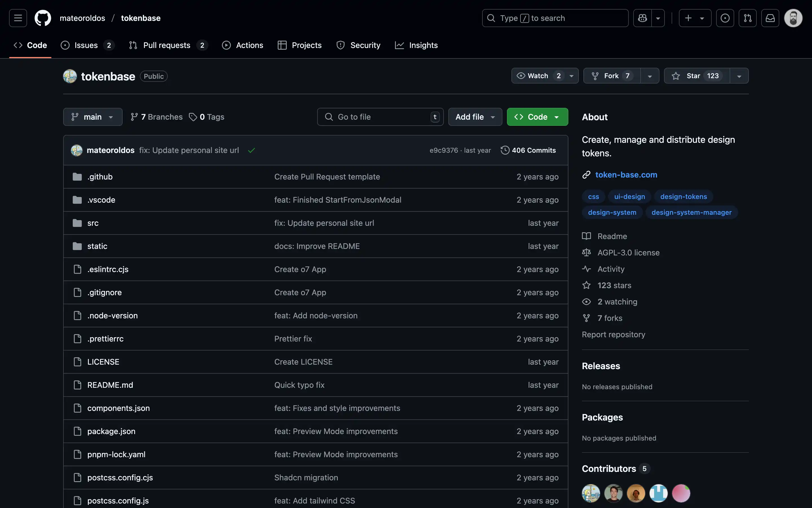Screen dimensions: 812x508
Task: Open the README.md file
Action: pos(110,385)
